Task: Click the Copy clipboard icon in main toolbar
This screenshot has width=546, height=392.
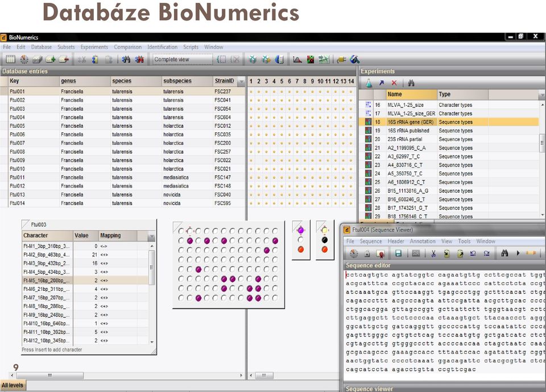Action: (95, 60)
